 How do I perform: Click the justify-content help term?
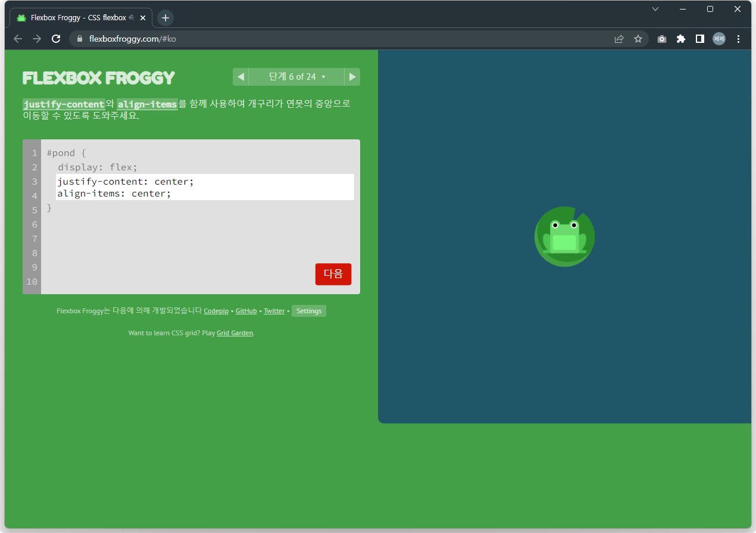(x=64, y=104)
